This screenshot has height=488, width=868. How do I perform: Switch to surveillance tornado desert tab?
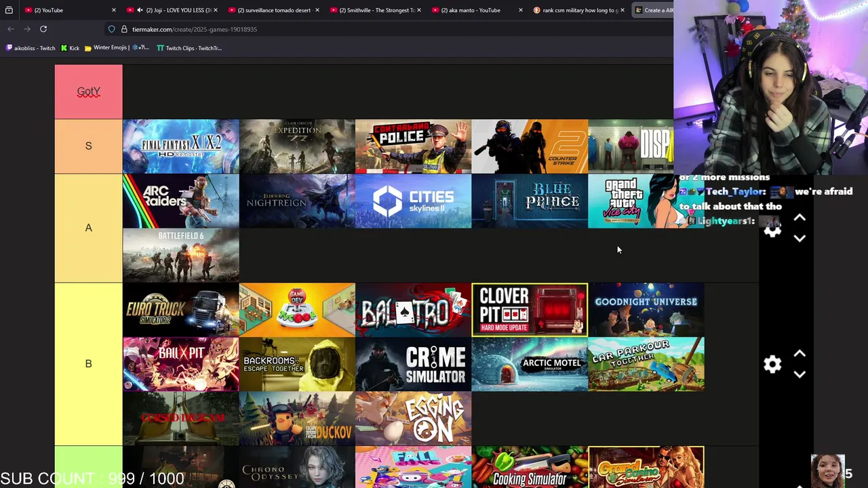click(x=274, y=10)
